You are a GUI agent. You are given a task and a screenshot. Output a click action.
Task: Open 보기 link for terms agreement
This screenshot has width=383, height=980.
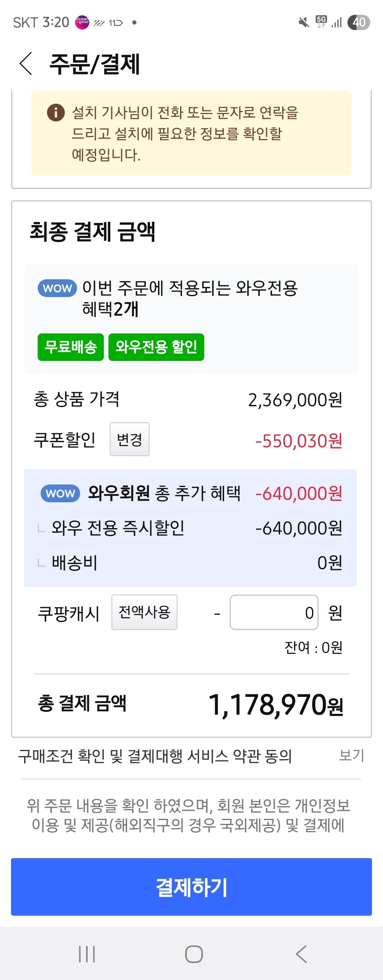(351, 755)
